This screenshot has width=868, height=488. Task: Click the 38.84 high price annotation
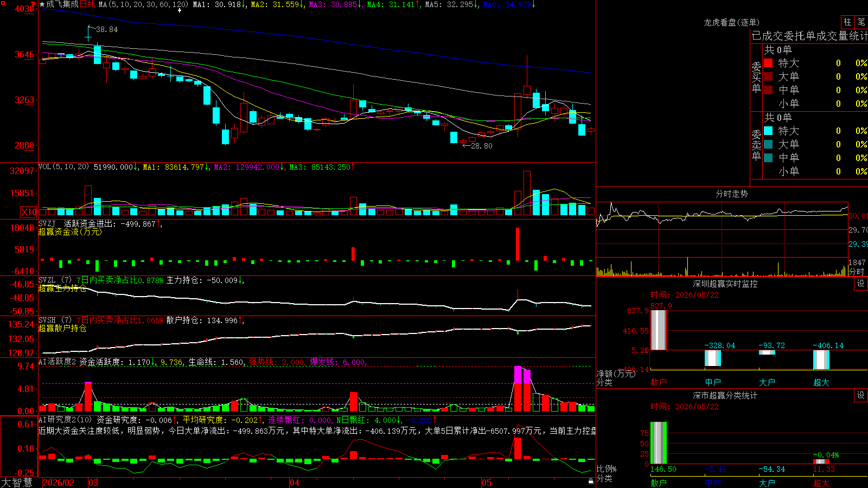point(107,29)
